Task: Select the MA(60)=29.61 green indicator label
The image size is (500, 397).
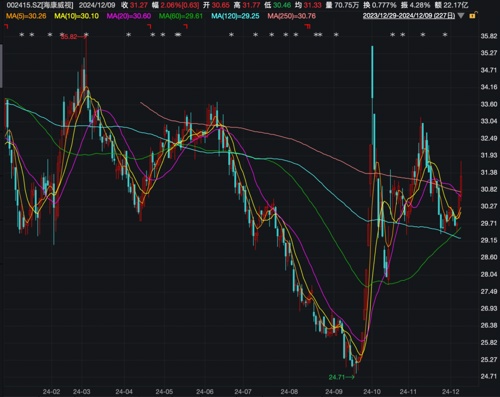Action: [181, 16]
